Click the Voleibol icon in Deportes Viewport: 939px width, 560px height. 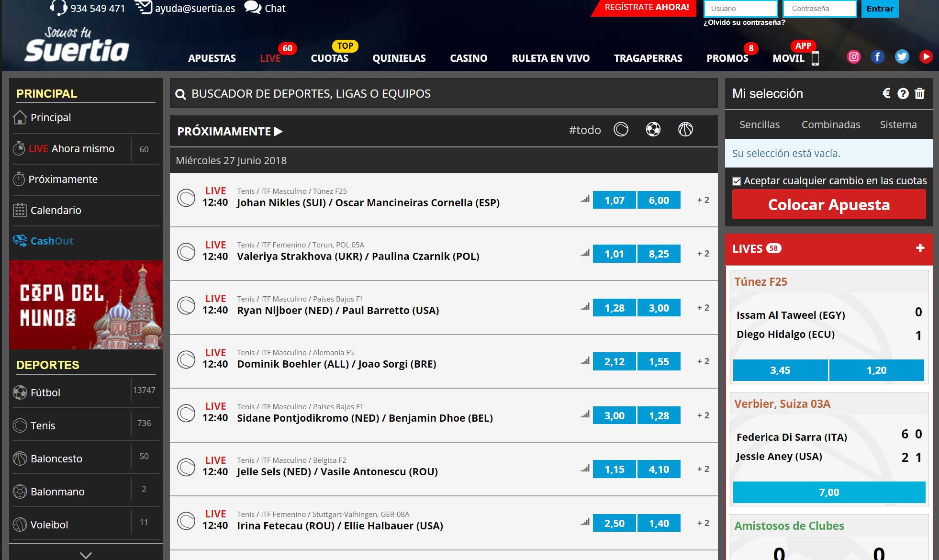tap(20, 525)
